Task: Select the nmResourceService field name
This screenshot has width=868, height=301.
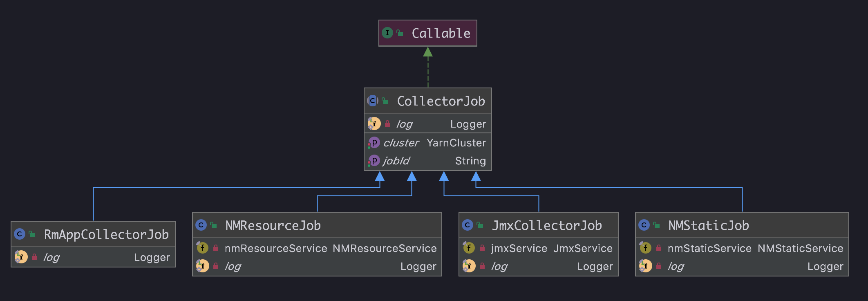Action: 276,248
